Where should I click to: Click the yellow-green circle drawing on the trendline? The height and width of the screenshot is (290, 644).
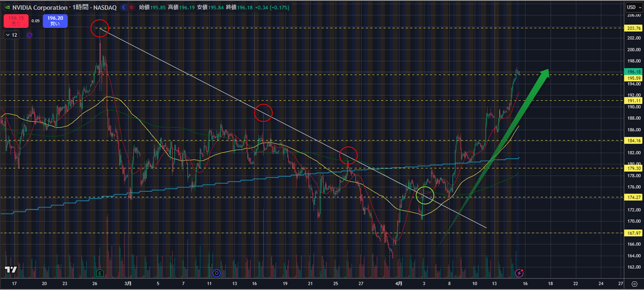[425, 195]
